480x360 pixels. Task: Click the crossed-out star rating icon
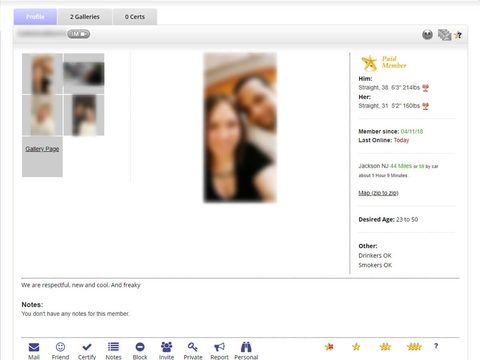[329, 347]
